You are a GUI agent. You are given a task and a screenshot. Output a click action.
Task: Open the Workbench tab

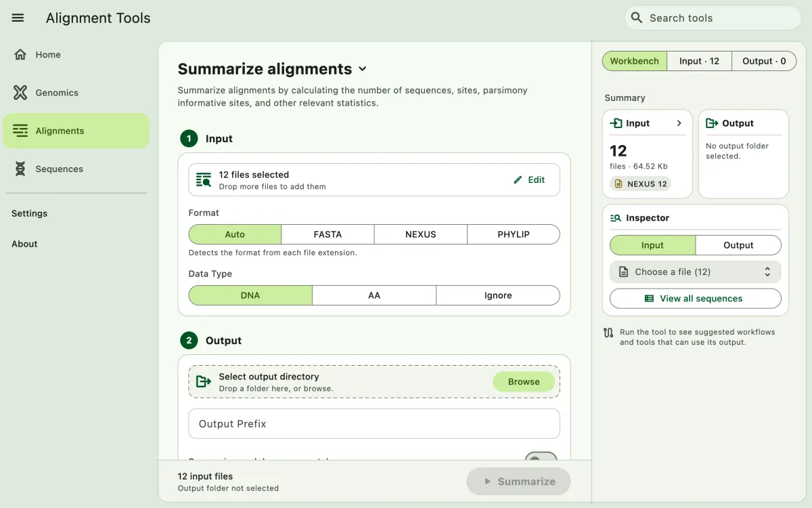(x=634, y=61)
